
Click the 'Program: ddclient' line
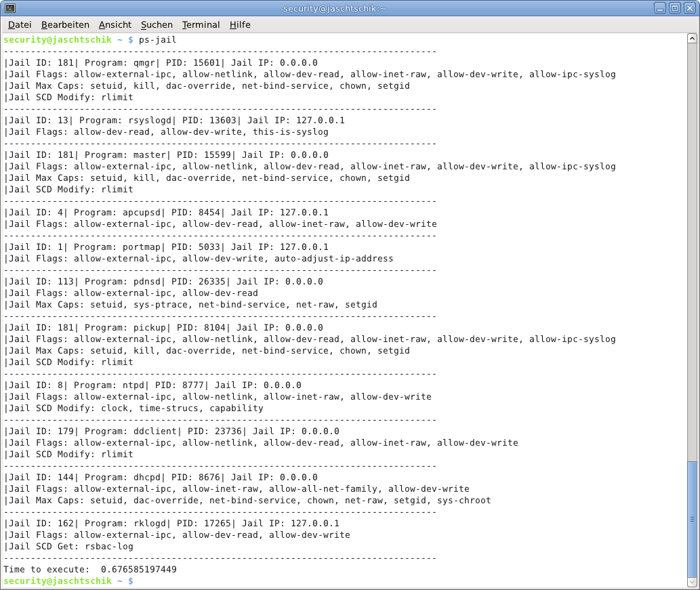click(x=172, y=431)
